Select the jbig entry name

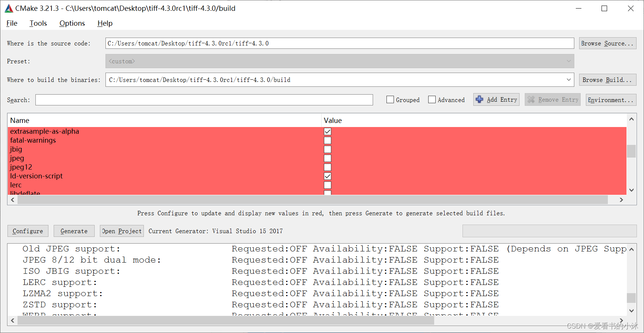(x=16, y=149)
